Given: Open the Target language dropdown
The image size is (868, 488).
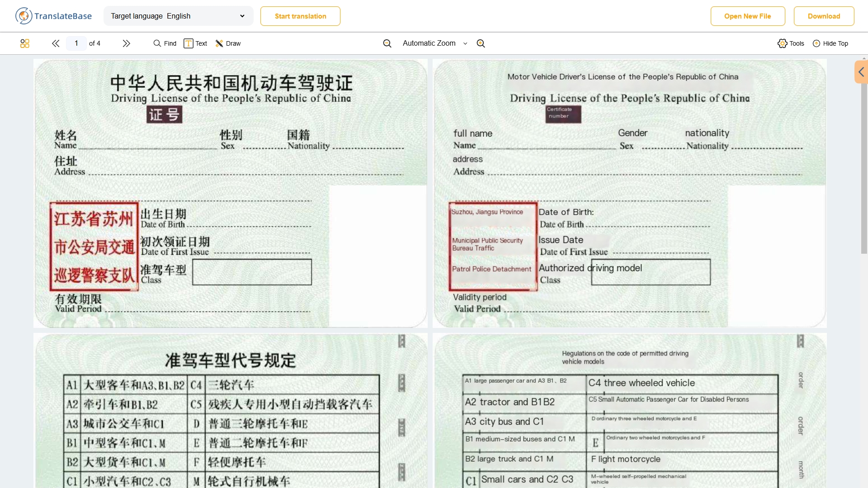Looking at the screenshot, I should [178, 16].
